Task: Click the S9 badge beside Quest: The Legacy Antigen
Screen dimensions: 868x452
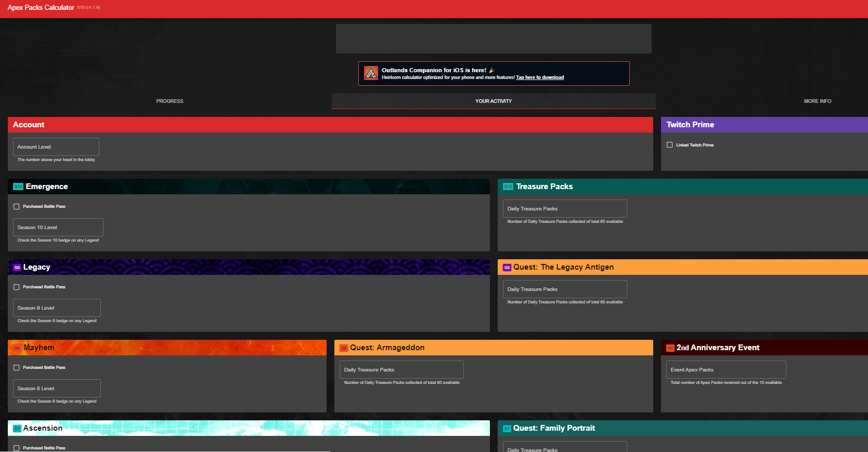Action: point(507,268)
